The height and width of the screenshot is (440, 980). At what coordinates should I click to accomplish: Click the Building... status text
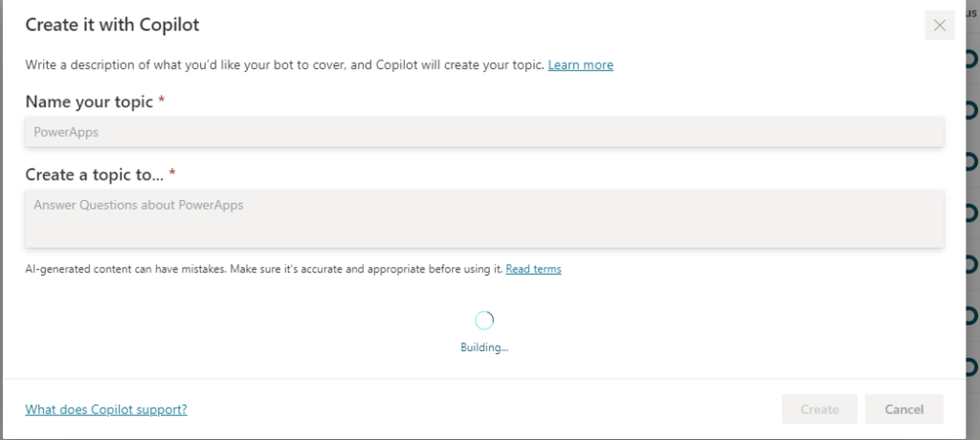(484, 347)
